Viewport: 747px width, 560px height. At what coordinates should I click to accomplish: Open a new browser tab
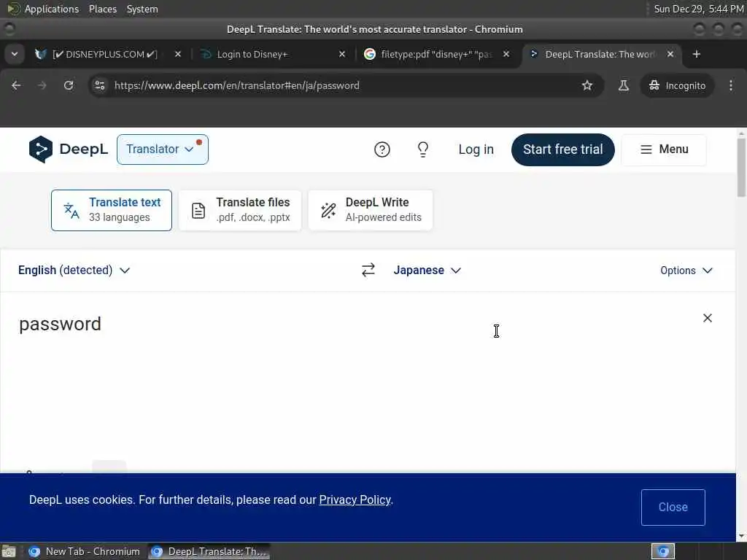[x=697, y=54]
